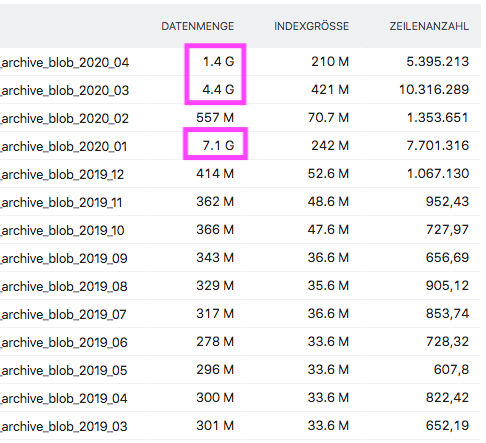Open archive_blob_2019_03 table entry
The image size is (486, 443).
(64, 426)
